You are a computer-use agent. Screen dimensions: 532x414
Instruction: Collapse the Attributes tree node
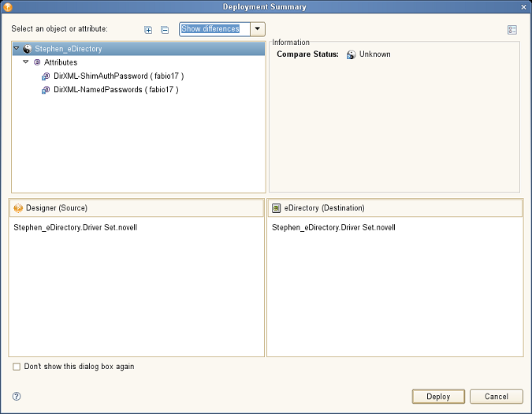tap(25, 62)
